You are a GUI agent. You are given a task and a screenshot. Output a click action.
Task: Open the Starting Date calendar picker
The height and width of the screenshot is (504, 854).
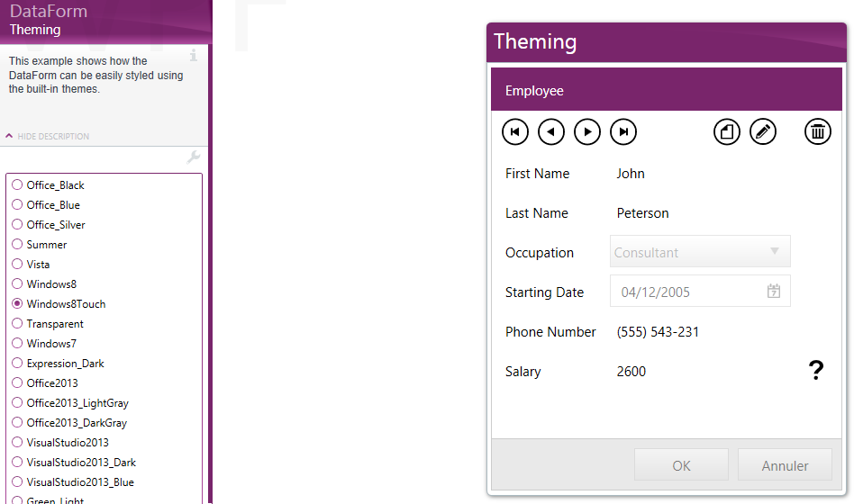pyautogui.click(x=773, y=292)
